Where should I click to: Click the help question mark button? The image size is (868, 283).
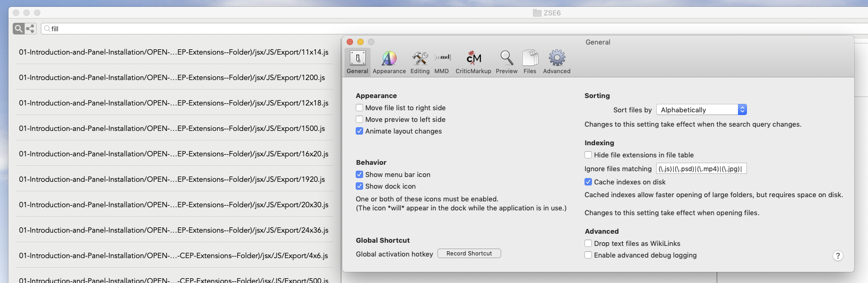(x=838, y=256)
